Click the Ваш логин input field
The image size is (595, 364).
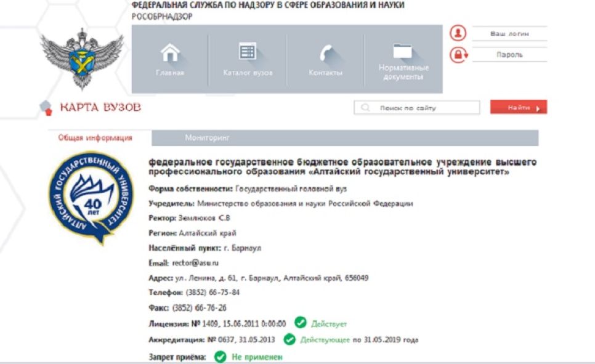(509, 33)
